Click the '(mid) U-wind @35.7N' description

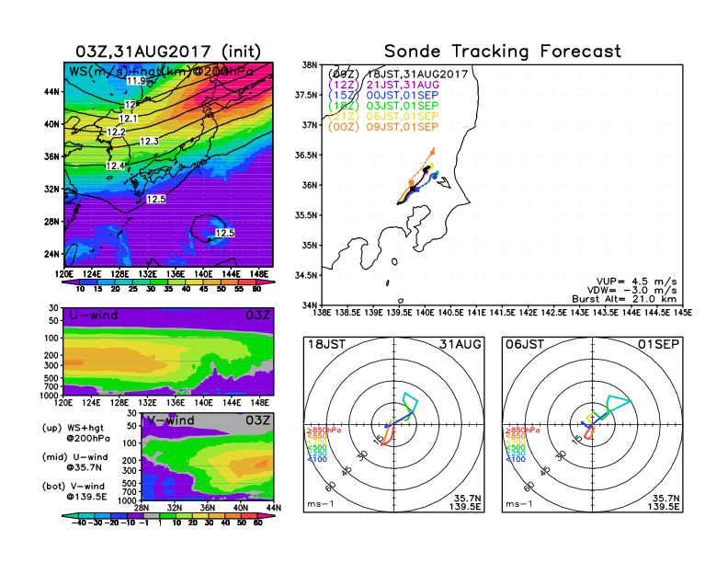coord(75,462)
